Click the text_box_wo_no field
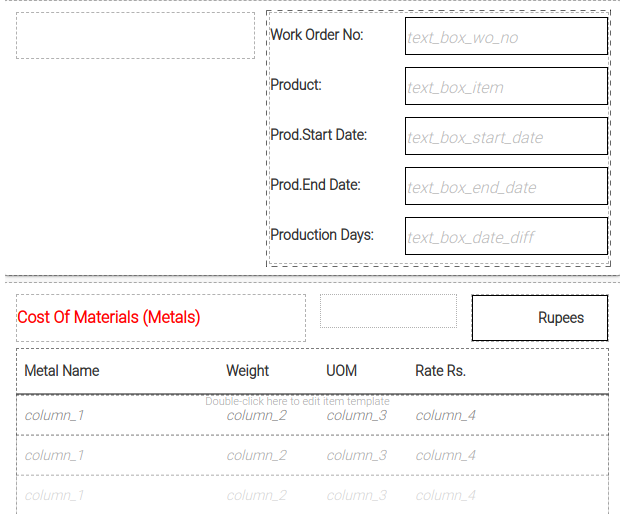Viewport: 625px width, 514px height. [506, 37]
